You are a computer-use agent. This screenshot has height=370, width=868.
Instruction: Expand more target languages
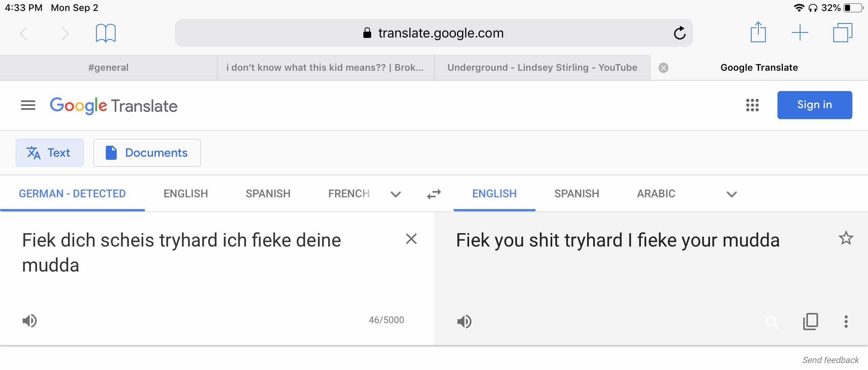pos(732,194)
